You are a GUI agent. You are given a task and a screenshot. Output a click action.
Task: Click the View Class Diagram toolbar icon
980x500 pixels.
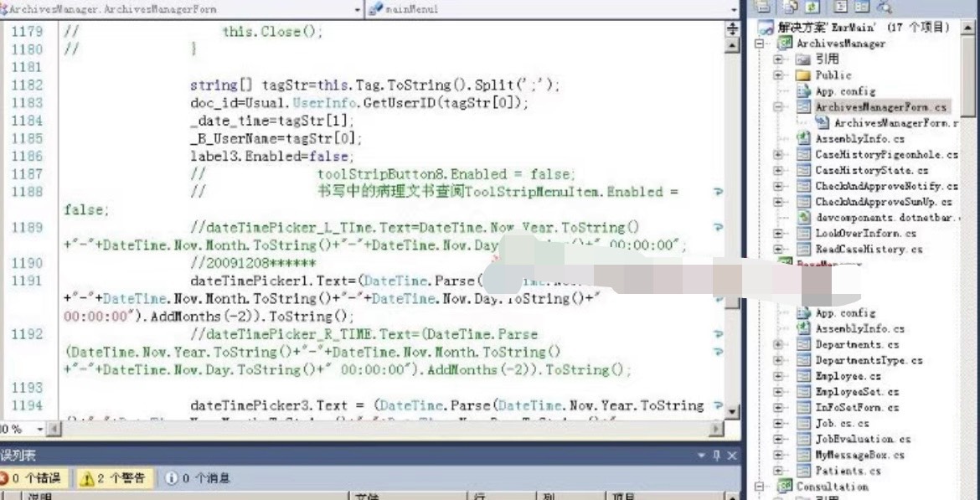884,7
